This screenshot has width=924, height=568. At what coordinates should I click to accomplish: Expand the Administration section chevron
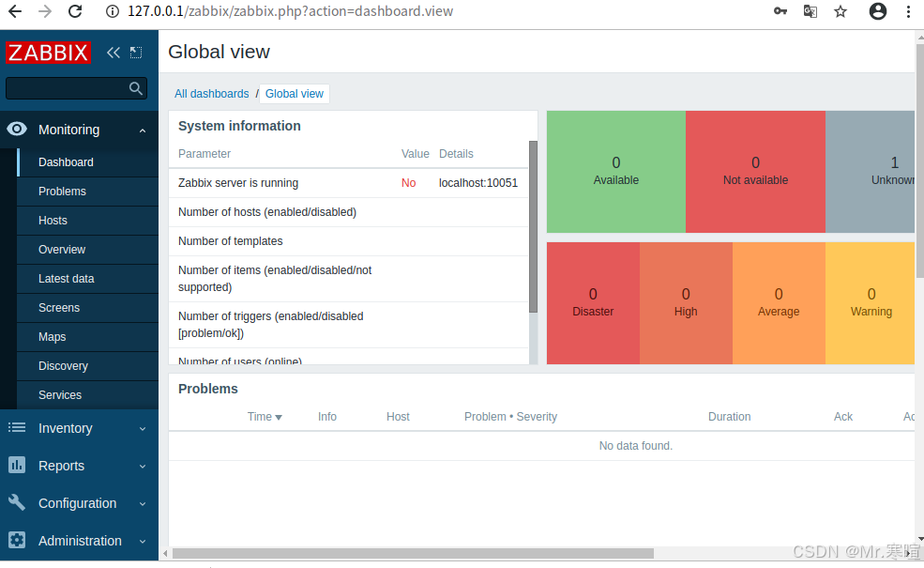click(143, 542)
